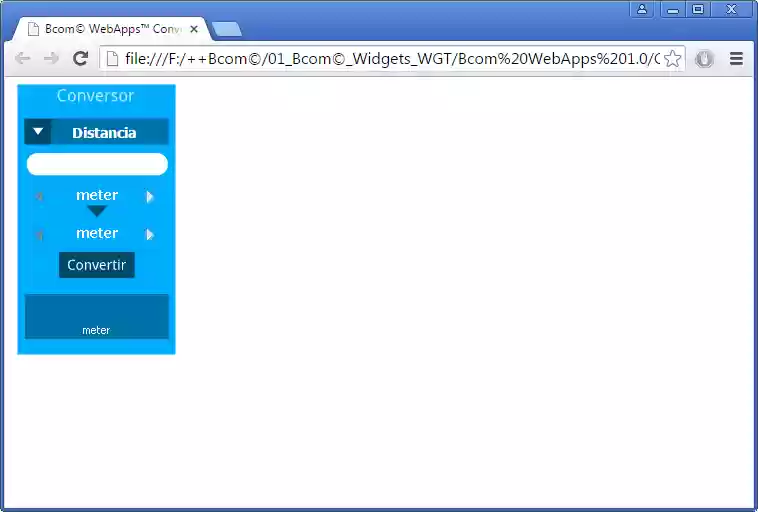Click the bottom target unit meter label
The height and width of the screenshot is (512, 758).
(97, 233)
